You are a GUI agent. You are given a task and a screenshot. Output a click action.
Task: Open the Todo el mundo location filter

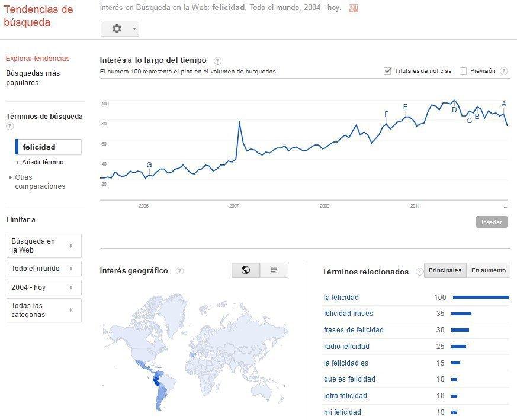tap(43, 268)
